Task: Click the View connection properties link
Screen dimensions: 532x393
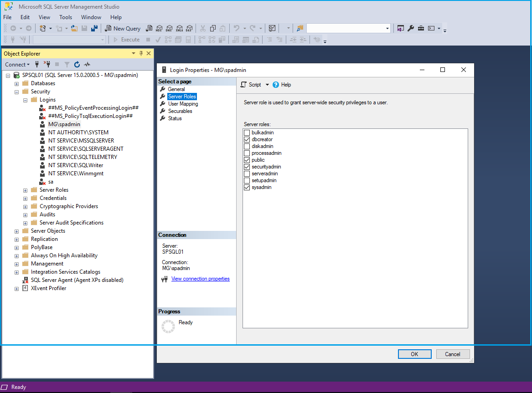Action: 200,279
